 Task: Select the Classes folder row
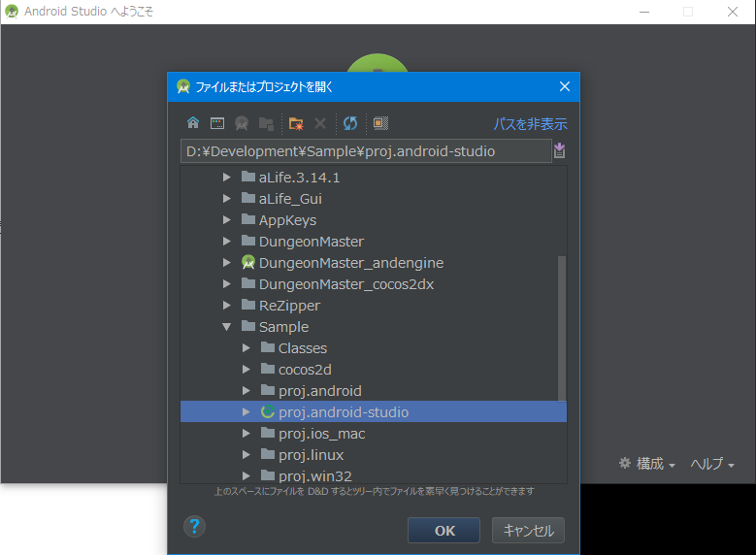(x=374, y=348)
